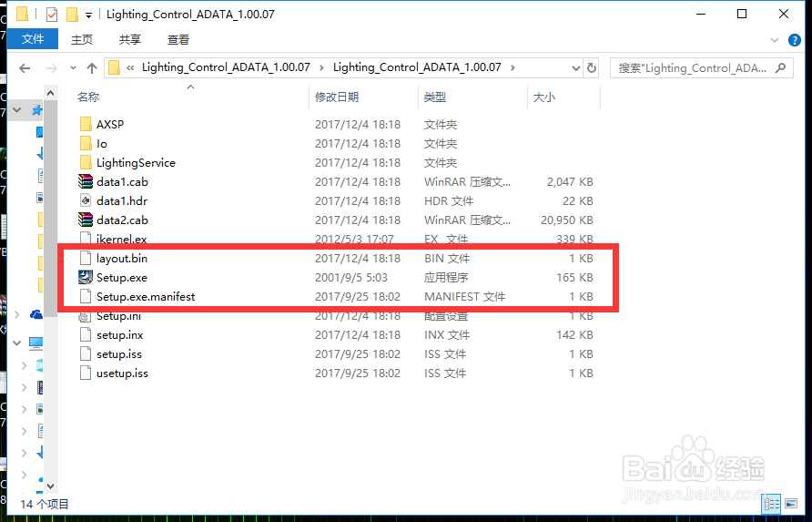812x522 pixels.
Task: Open the customize quick access toolbar dropdown
Action: 88,15
